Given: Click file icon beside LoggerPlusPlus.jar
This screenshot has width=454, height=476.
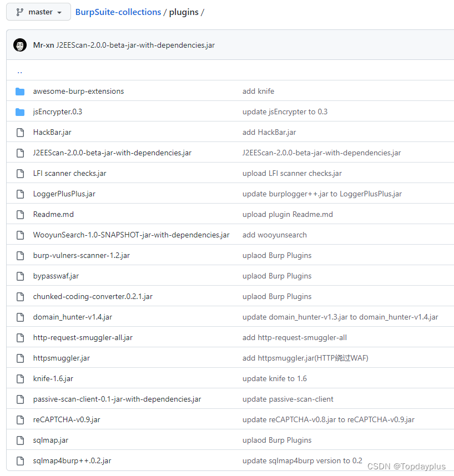Looking at the screenshot, I should tap(21, 194).
